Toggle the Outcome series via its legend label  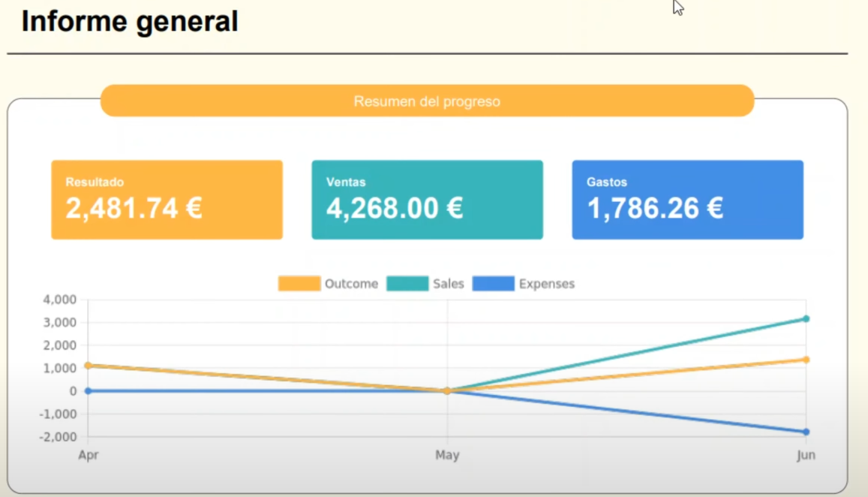pyautogui.click(x=350, y=284)
